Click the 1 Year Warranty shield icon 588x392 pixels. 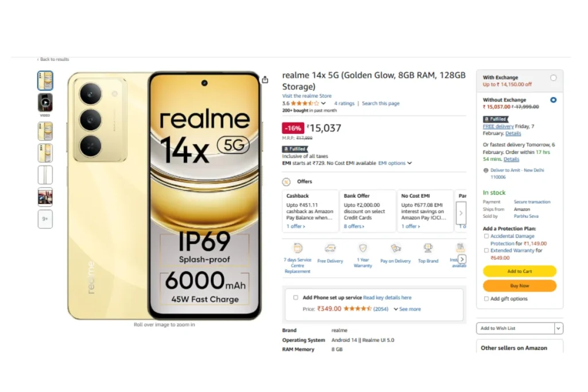pos(363,248)
